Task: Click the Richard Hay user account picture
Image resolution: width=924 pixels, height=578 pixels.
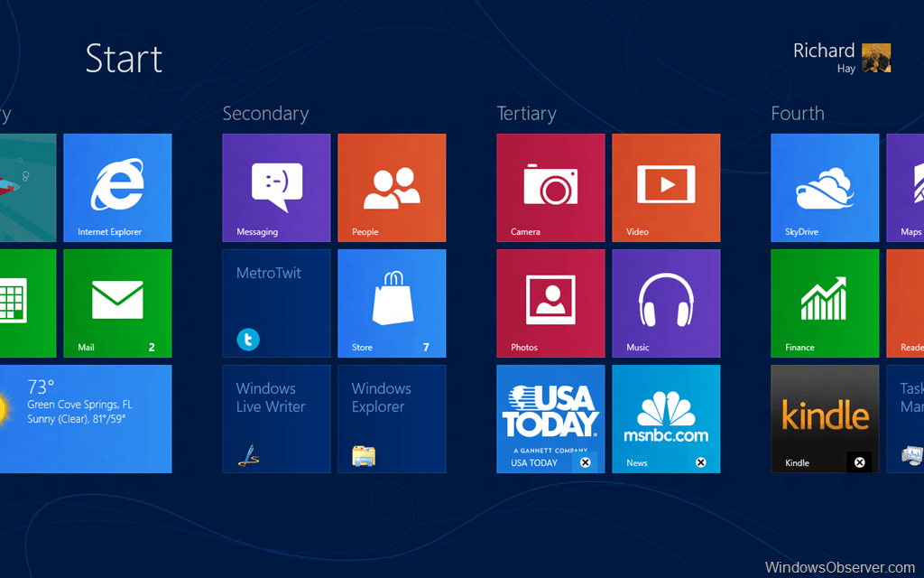Action: click(876, 58)
